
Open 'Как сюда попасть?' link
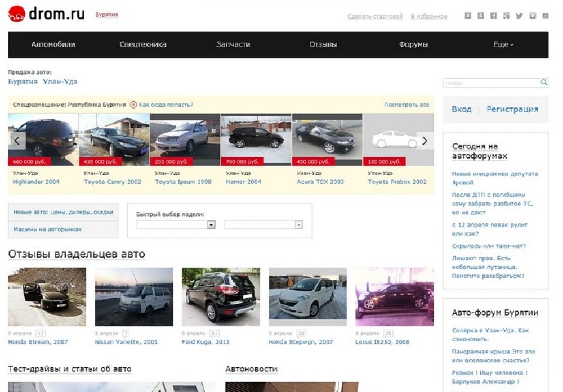(x=166, y=105)
